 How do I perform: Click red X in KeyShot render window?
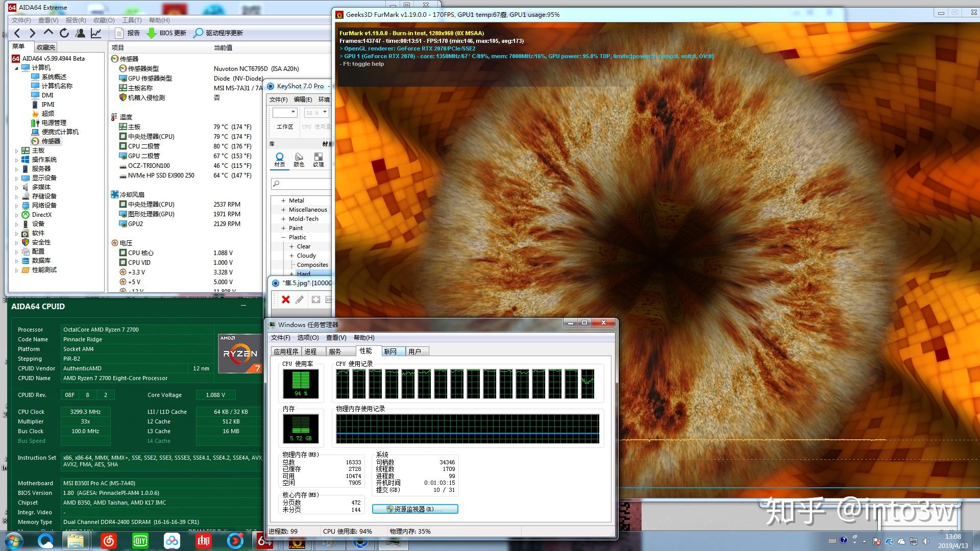286,300
